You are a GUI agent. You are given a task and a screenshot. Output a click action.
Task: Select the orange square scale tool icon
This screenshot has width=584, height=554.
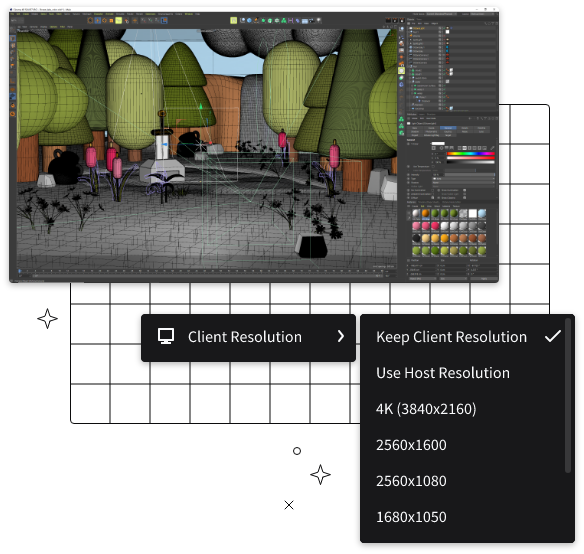click(111, 20)
